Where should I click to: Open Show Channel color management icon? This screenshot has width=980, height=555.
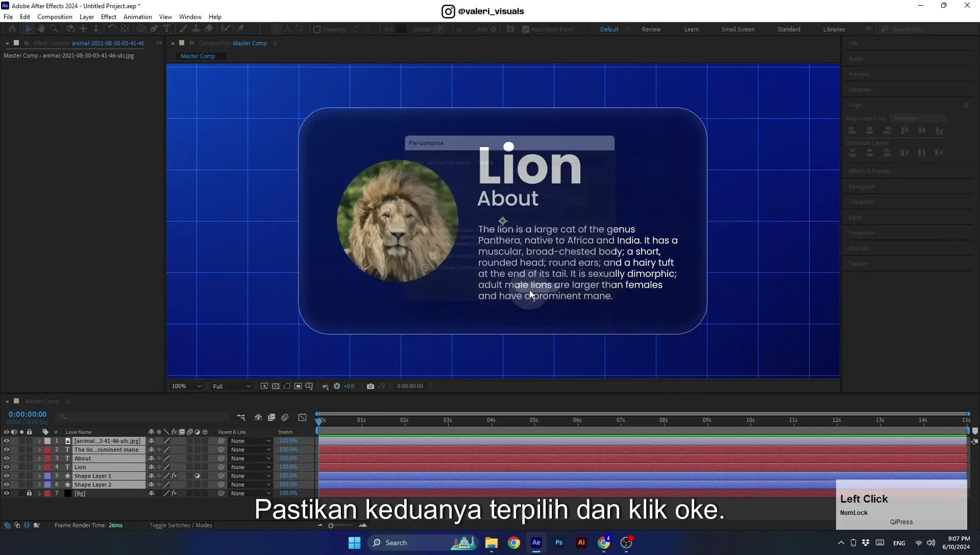pos(326,386)
